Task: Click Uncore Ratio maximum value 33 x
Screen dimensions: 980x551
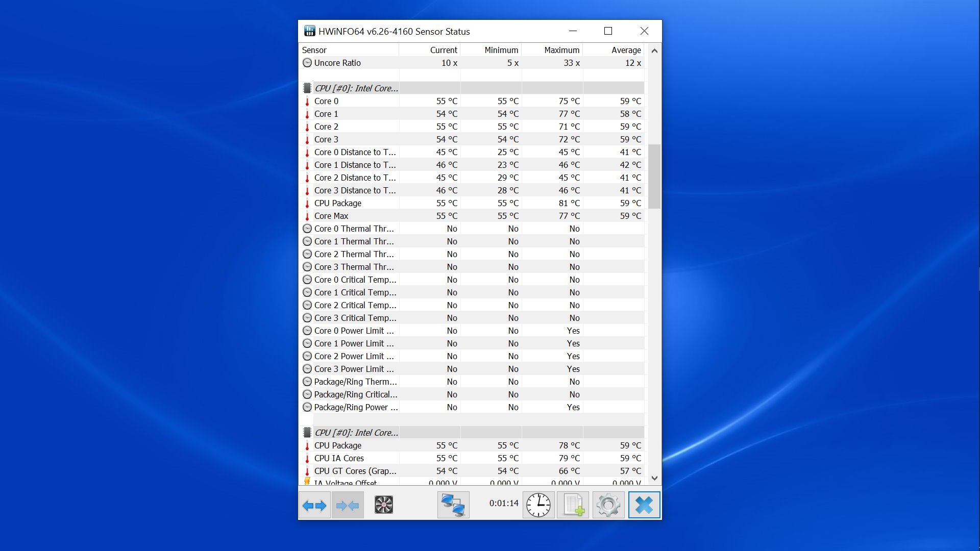Action: (x=572, y=63)
